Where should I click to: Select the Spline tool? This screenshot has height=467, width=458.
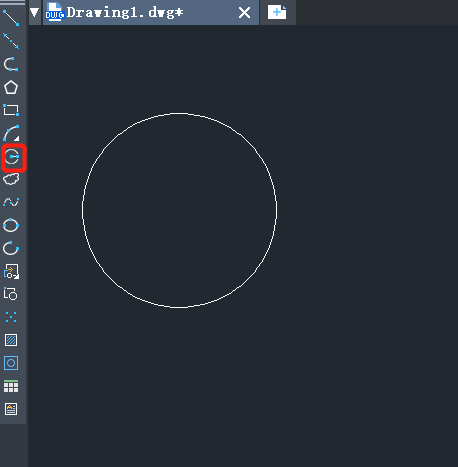(11, 202)
